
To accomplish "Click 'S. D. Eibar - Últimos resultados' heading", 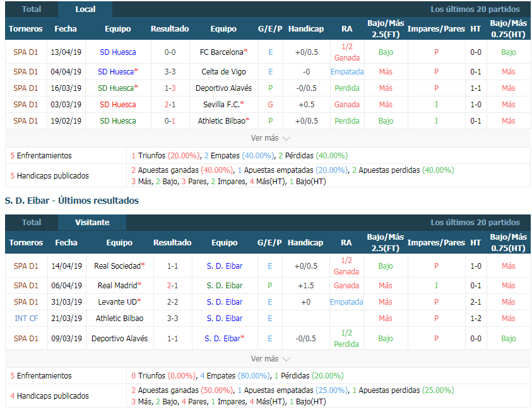I will pos(71,201).
